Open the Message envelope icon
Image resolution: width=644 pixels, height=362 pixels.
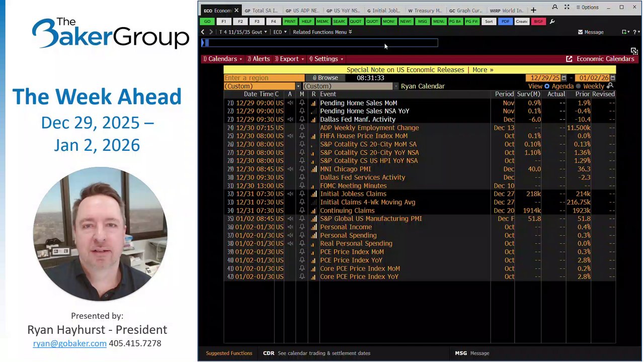point(580,32)
